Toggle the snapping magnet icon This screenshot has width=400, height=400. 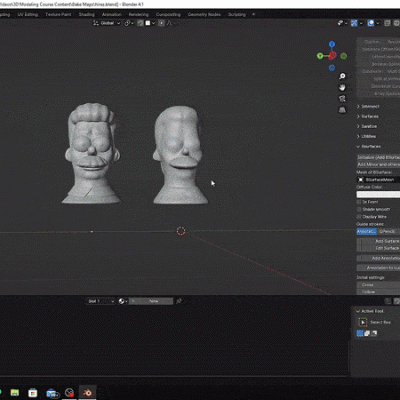[140, 23]
